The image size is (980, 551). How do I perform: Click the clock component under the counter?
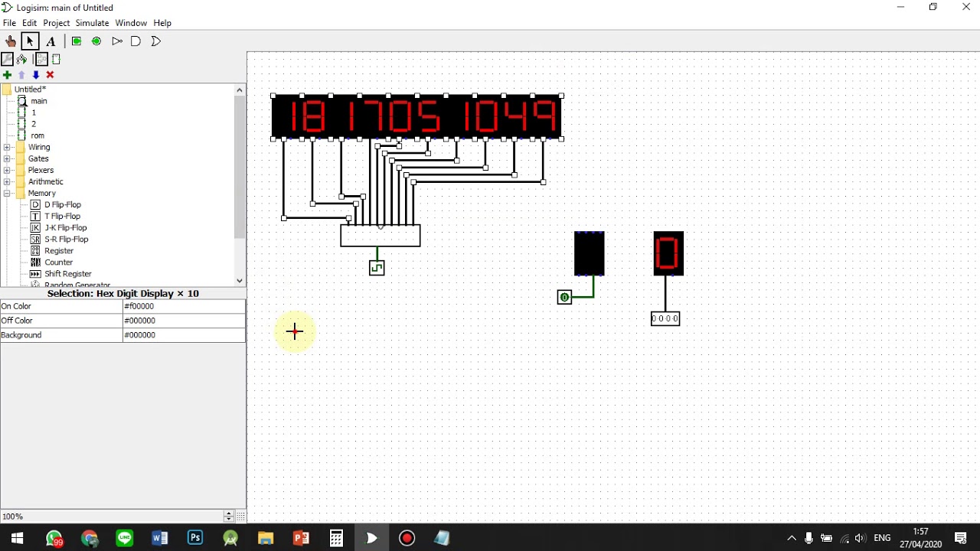tap(377, 268)
